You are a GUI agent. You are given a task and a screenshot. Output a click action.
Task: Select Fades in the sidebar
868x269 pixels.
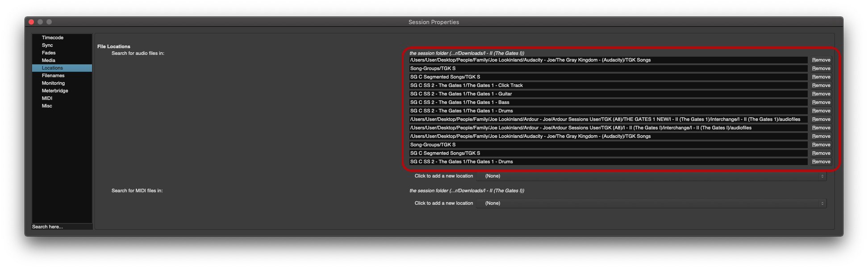[49, 53]
